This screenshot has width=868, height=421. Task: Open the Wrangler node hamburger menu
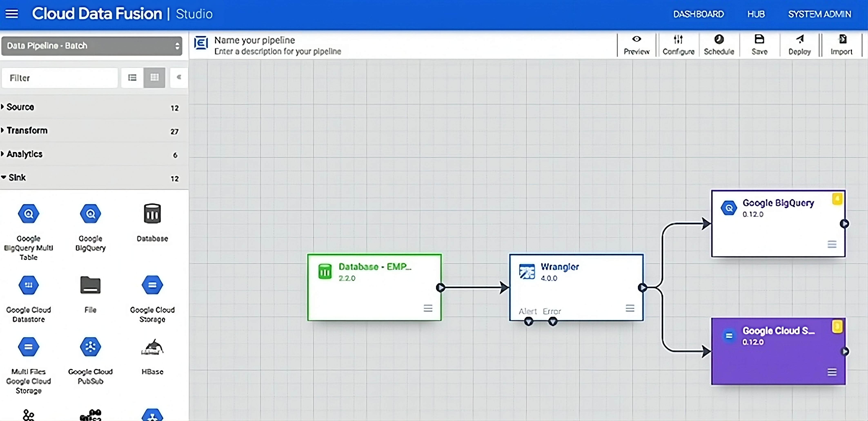pyautogui.click(x=630, y=308)
